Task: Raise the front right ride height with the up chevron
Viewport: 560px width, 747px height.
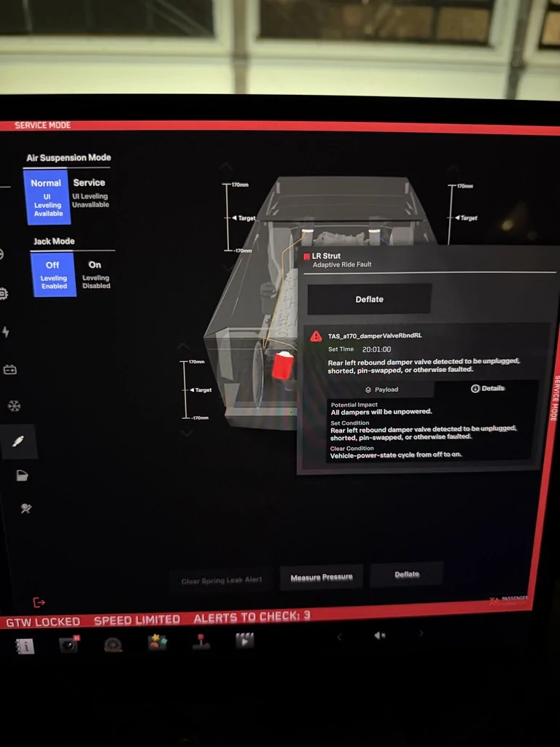Action: [x=453, y=168]
